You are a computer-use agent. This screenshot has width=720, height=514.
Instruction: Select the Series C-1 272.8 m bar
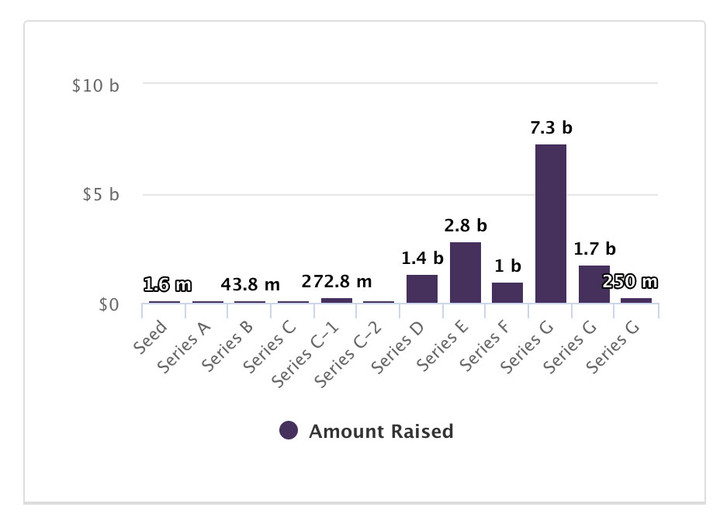(x=337, y=300)
